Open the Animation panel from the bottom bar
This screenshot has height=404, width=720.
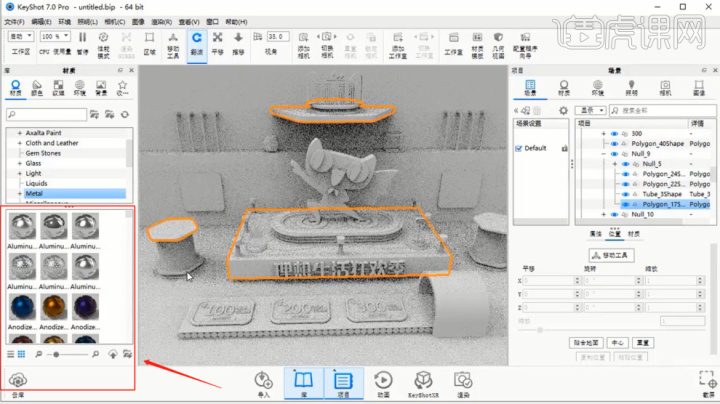(x=383, y=384)
